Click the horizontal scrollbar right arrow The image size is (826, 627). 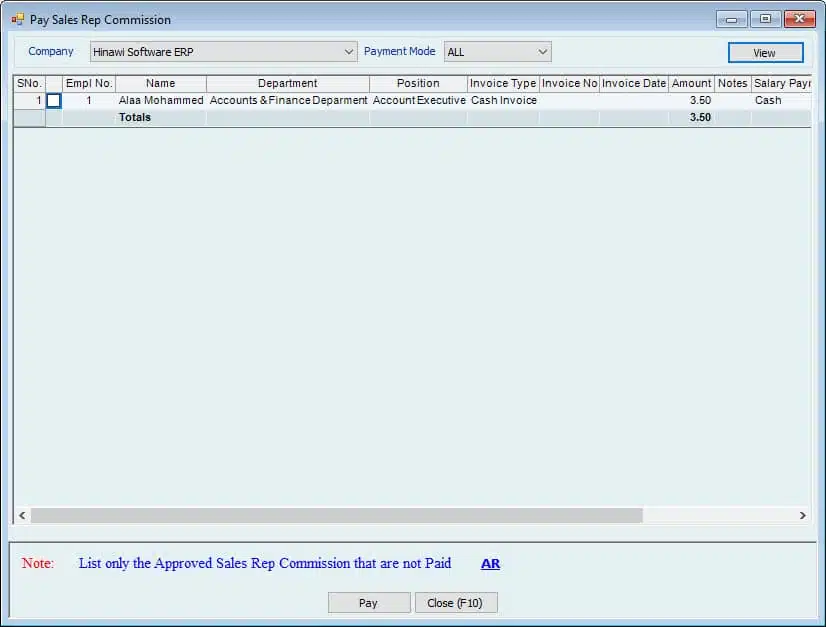click(802, 515)
